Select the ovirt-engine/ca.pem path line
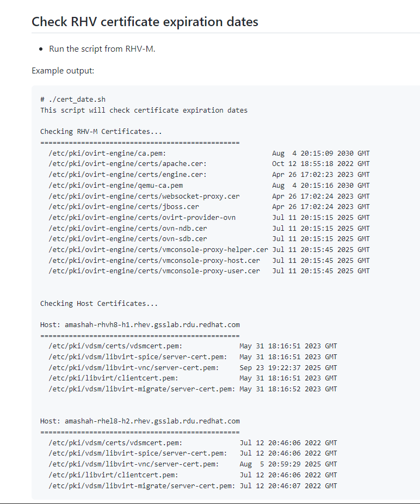 coord(107,153)
